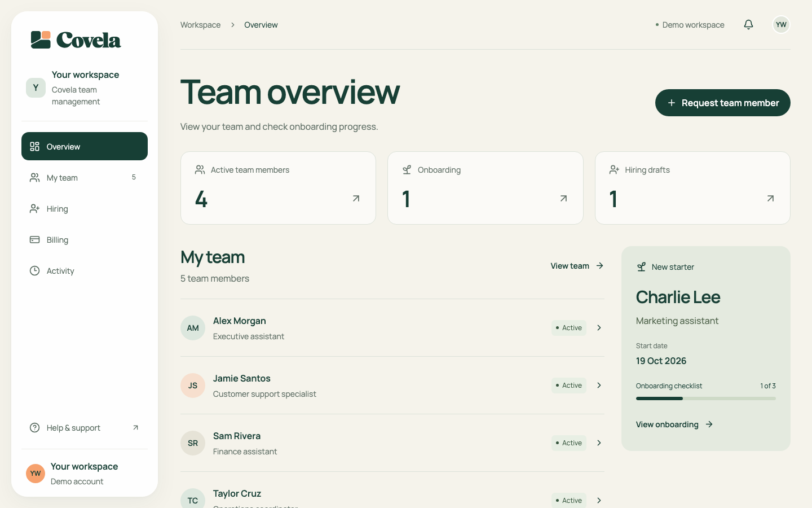Click the onboarding checklist progress bar
The image size is (812, 508).
click(706, 398)
